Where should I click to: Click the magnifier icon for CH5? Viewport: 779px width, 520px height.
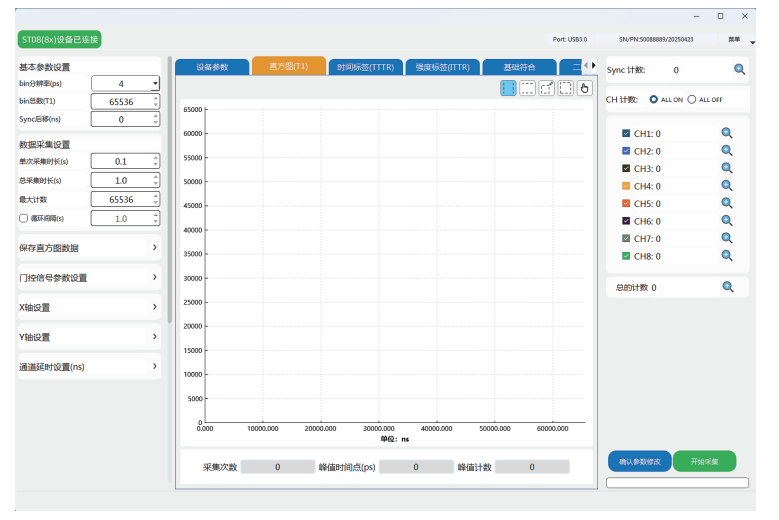pyautogui.click(x=727, y=203)
